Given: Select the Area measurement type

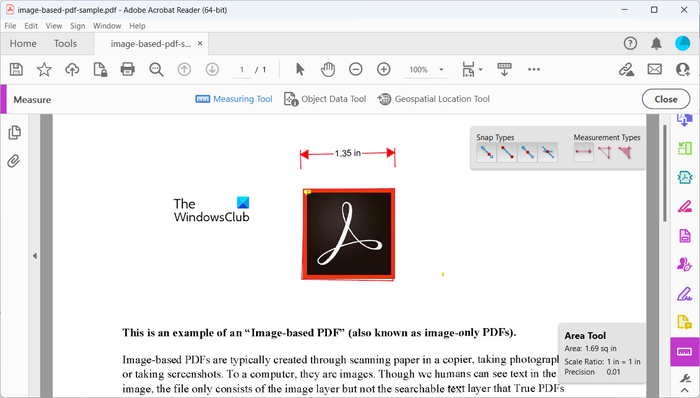Looking at the screenshot, I should point(625,152).
